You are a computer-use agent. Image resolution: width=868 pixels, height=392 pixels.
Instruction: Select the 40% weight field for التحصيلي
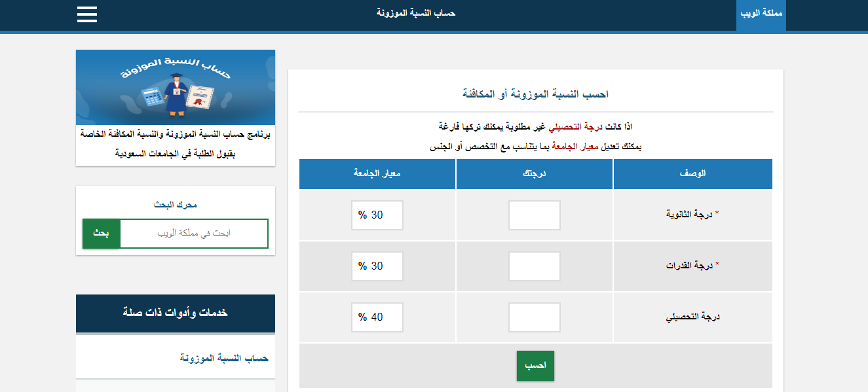point(377,317)
